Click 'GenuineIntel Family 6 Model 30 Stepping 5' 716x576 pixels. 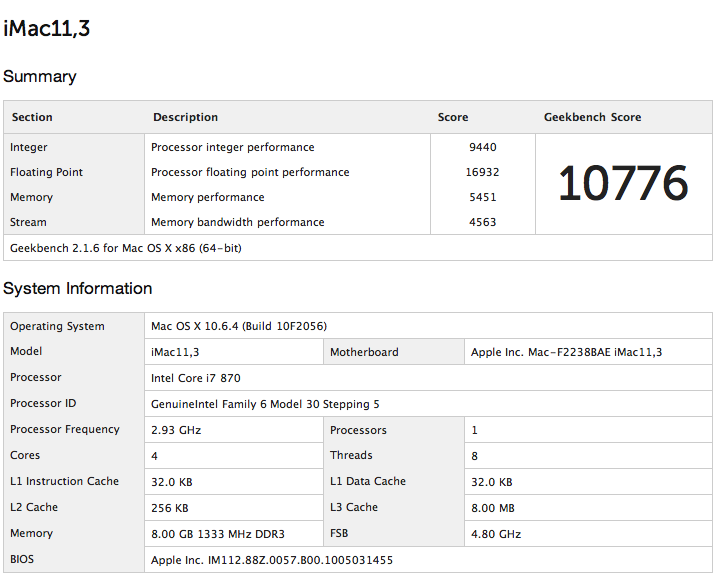265,404
